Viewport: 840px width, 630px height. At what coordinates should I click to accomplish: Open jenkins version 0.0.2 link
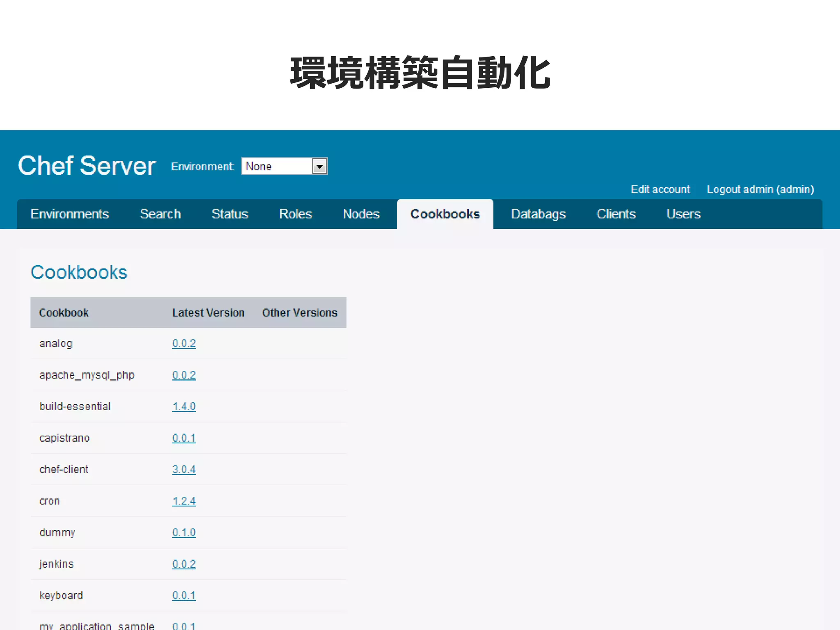(x=184, y=564)
